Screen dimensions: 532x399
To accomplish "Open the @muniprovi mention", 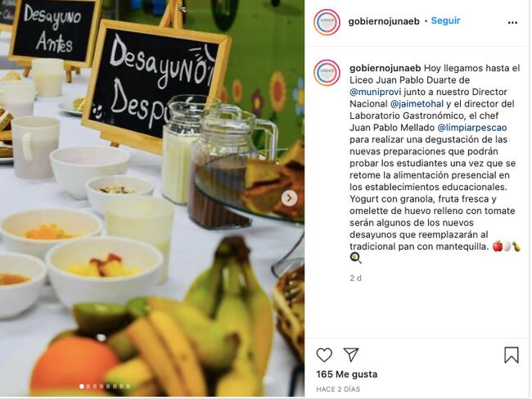I will [375, 92].
